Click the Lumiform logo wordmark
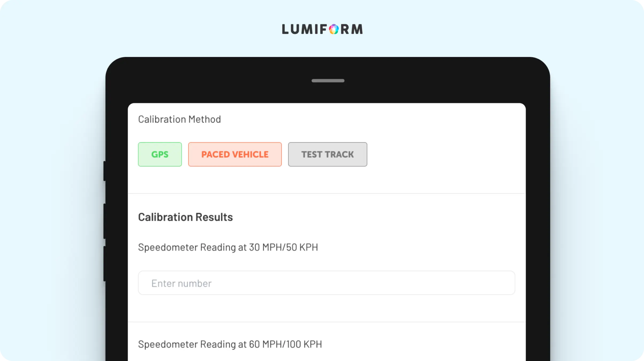644x361 pixels. coord(322,29)
